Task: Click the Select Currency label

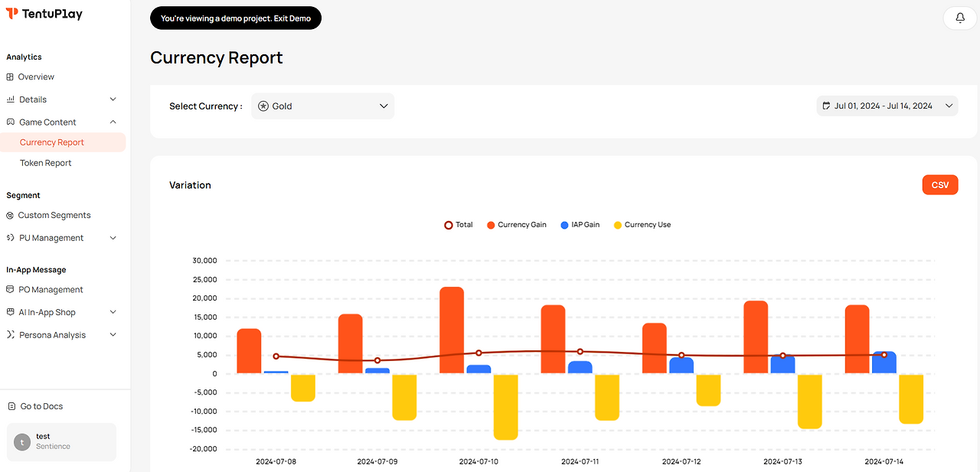Action: (x=206, y=106)
